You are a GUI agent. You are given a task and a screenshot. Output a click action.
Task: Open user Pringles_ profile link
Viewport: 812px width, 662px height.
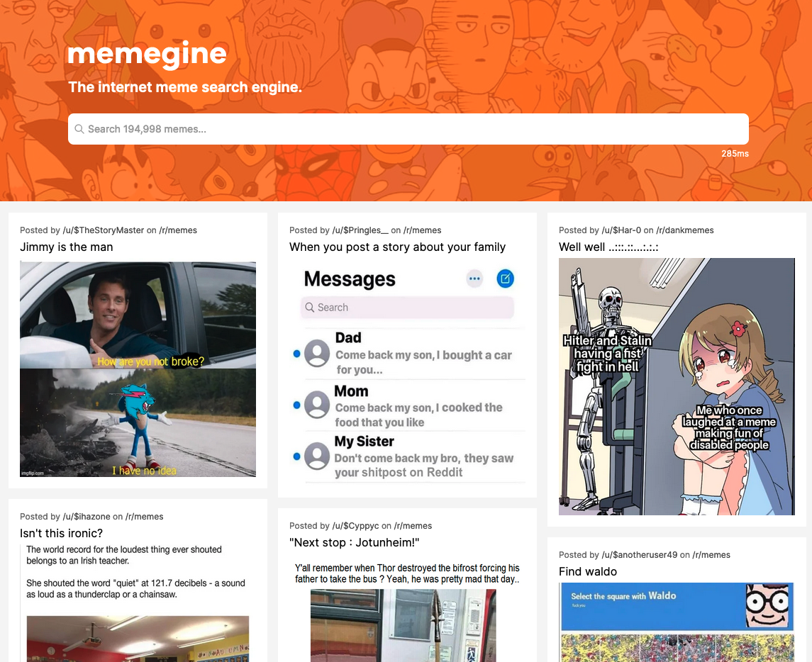(x=360, y=230)
